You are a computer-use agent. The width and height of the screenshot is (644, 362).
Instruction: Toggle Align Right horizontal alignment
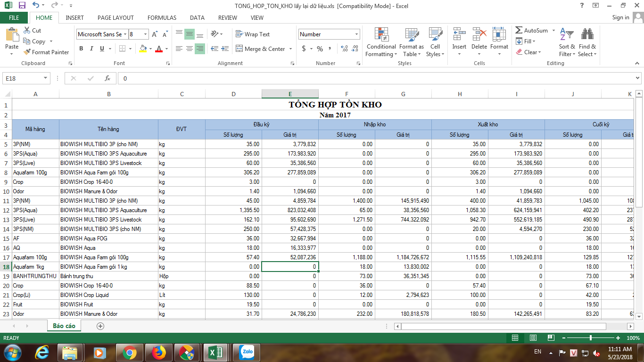[199, 49]
